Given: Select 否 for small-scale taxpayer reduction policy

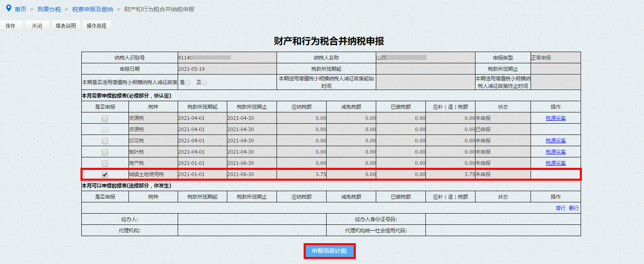Looking at the screenshot, I should [204, 82].
